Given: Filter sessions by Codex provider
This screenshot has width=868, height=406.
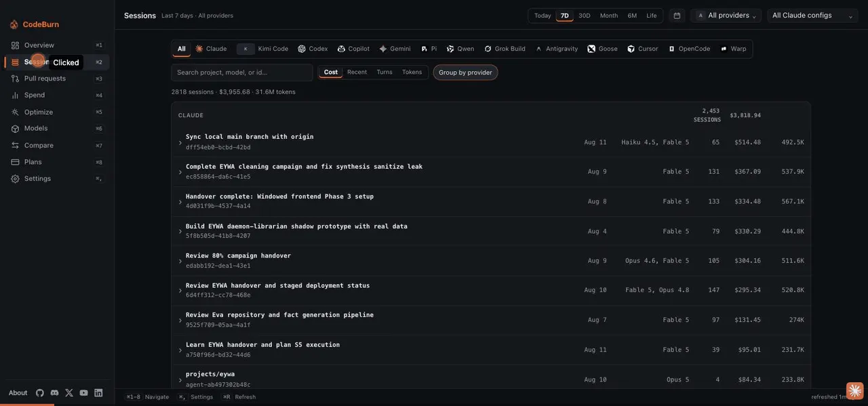Looking at the screenshot, I should [x=313, y=49].
